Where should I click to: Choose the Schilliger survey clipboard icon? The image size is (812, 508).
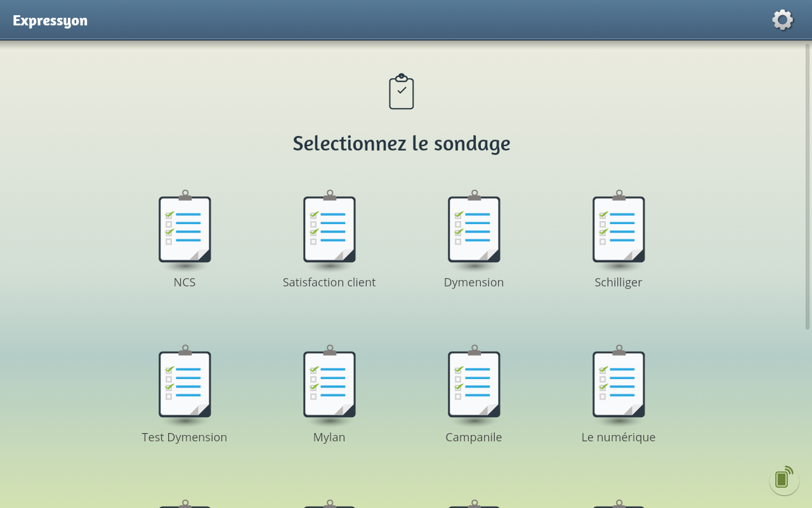[x=619, y=229]
